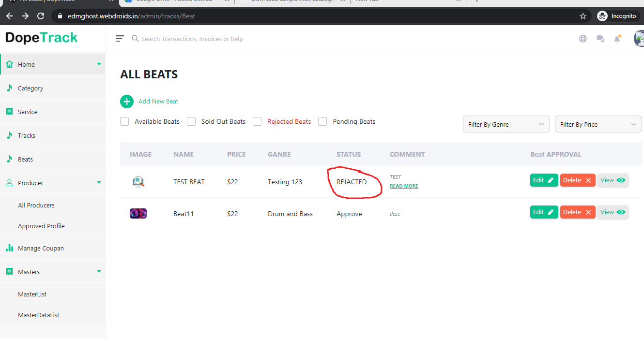Click the Testing 123 genre cell
644x338 pixels.
coord(285,182)
